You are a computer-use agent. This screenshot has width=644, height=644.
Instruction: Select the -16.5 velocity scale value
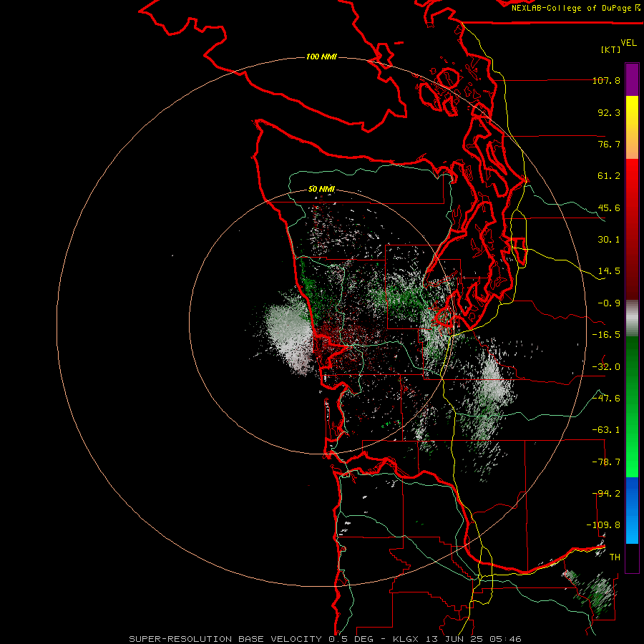point(606,335)
